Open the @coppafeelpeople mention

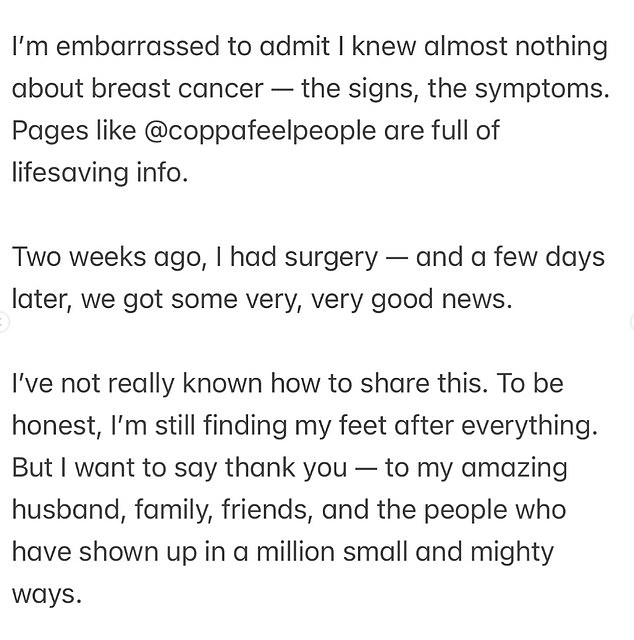coord(260,131)
